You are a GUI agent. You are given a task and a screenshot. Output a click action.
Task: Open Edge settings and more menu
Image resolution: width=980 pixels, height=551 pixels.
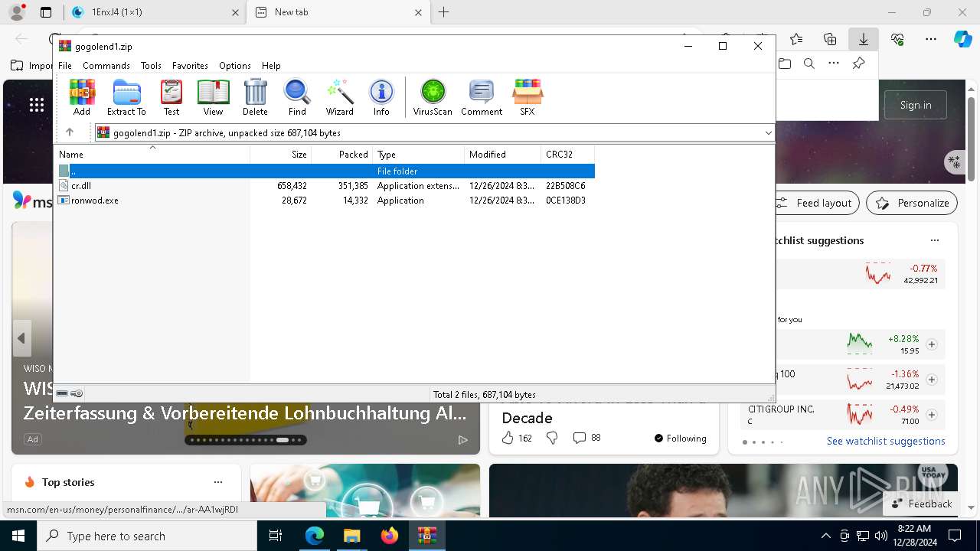930,39
